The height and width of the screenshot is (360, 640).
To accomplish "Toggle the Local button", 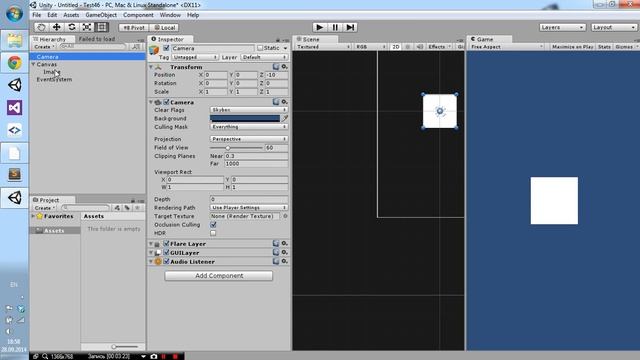I will [x=164, y=28].
